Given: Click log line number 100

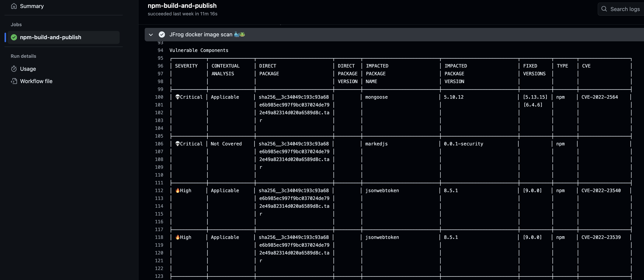Looking at the screenshot, I should click(x=159, y=97).
